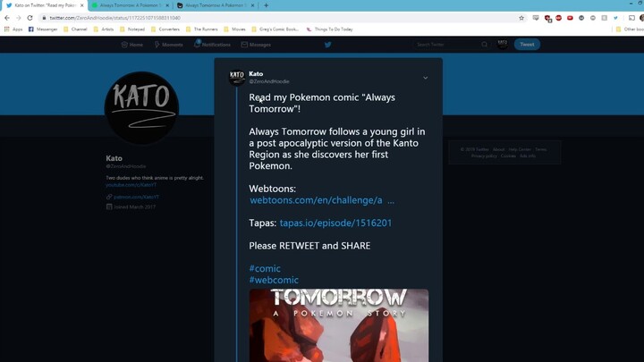Open the Pocket-style extension left of the red icons
This screenshot has height=362, width=644.
pos(536,18)
